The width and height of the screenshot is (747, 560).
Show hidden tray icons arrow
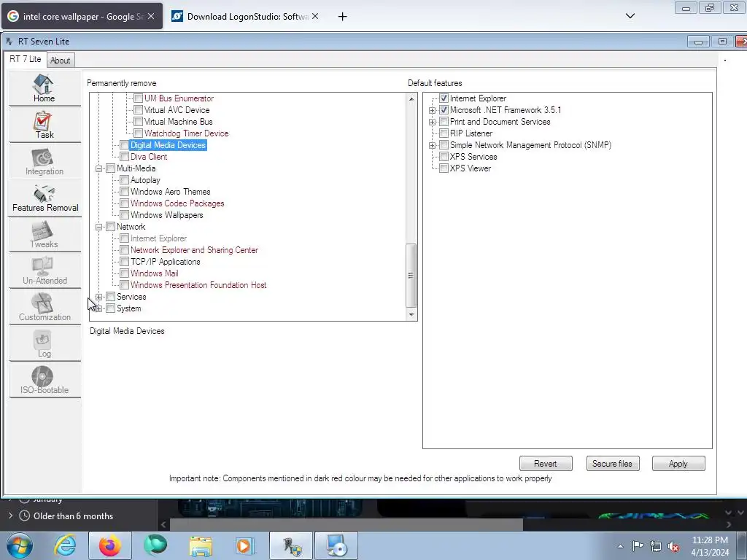coord(620,546)
